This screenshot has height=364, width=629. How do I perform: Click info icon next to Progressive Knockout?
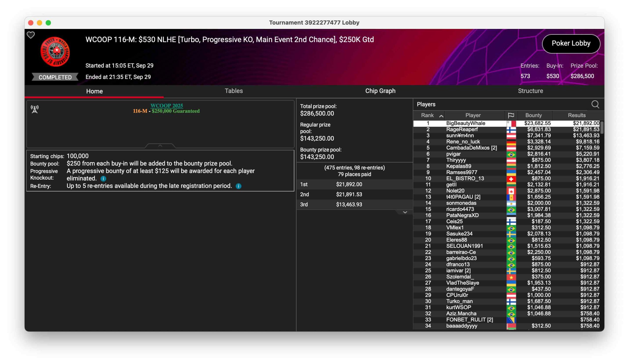103,178
